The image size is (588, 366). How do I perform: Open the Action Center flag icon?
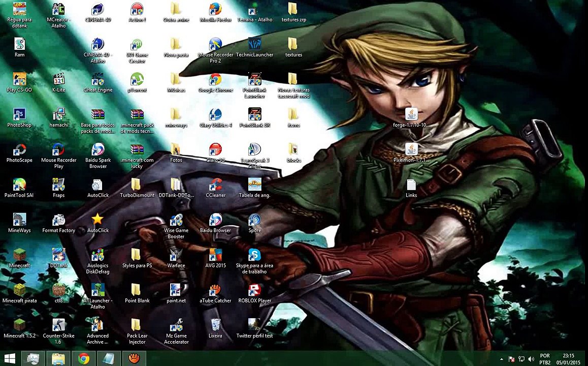pos(511,359)
